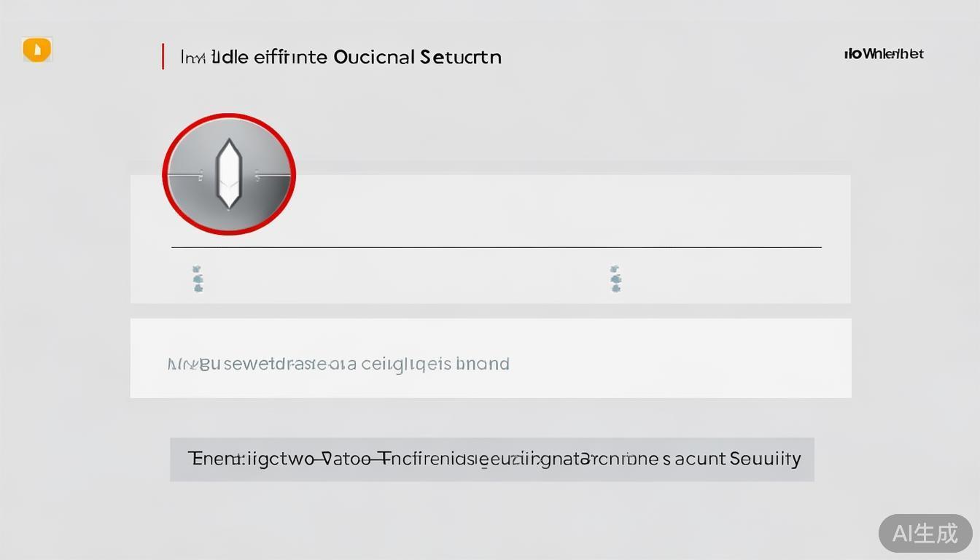Click the white crystal inside the red circle

point(228,174)
